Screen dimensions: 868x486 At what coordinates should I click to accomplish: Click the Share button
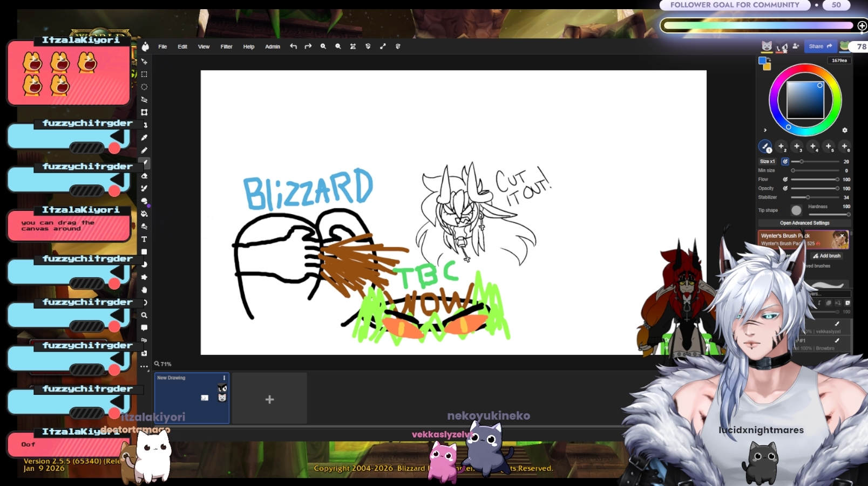coord(820,46)
